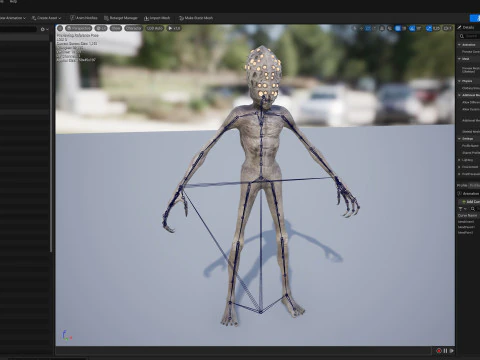The height and width of the screenshot is (360, 480).
Task: Click the left panel vertical scrollbar
Action: coord(51,147)
